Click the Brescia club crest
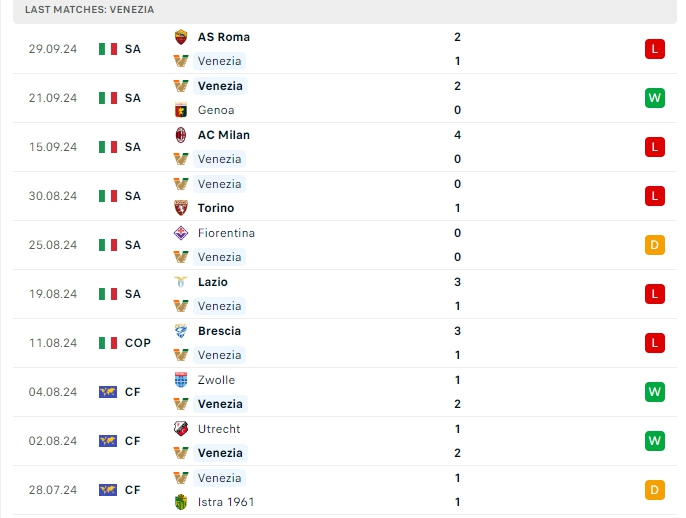This screenshot has width=686, height=518. (181, 331)
